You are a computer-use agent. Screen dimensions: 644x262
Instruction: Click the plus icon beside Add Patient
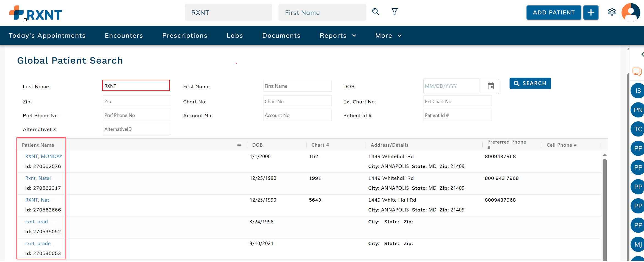click(591, 12)
